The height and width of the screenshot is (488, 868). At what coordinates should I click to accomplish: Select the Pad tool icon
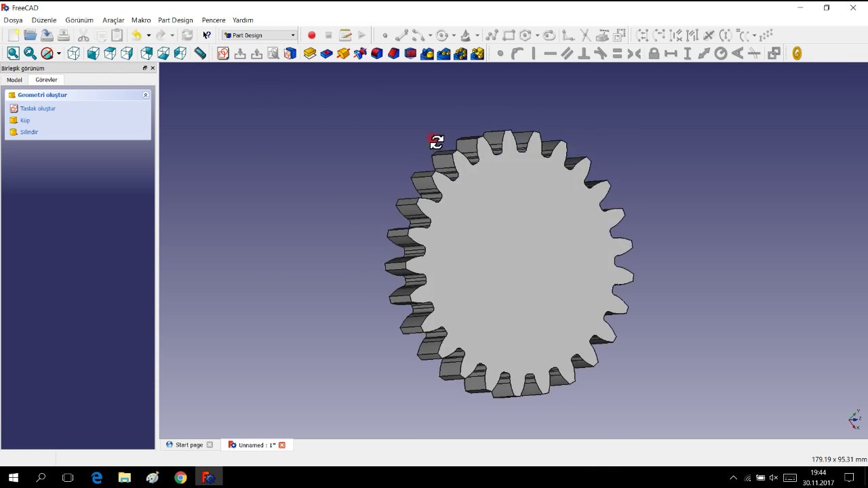click(x=310, y=54)
